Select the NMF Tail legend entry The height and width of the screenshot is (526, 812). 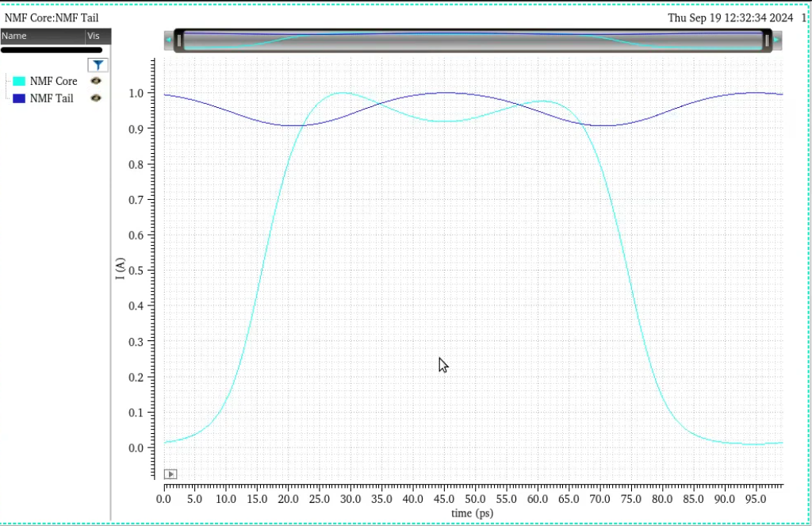tap(52, 98)
